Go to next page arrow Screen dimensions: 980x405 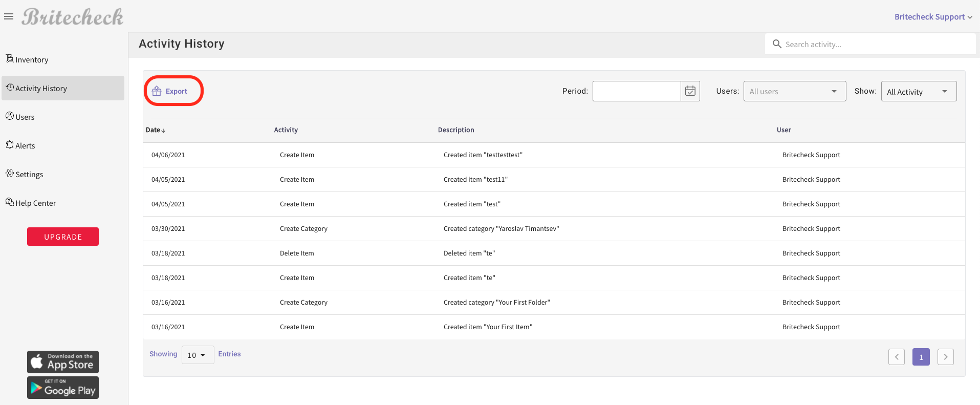[x=946, y=357]
